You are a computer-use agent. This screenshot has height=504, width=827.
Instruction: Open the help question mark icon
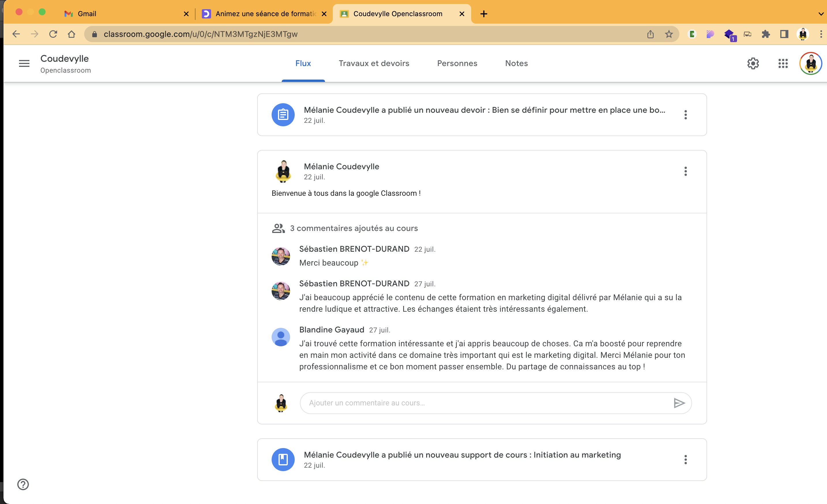tap(23, 484)
